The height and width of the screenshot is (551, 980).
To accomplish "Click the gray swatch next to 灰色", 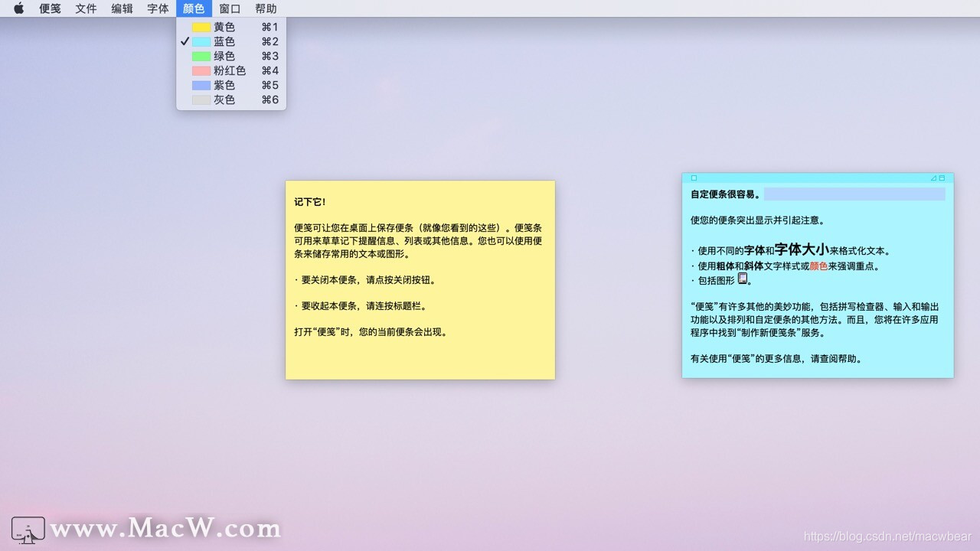I will [x=201, y=99].
